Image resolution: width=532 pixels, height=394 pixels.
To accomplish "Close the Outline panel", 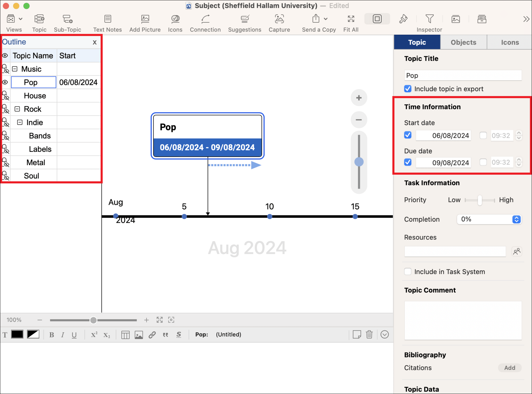I will [94, 42].
